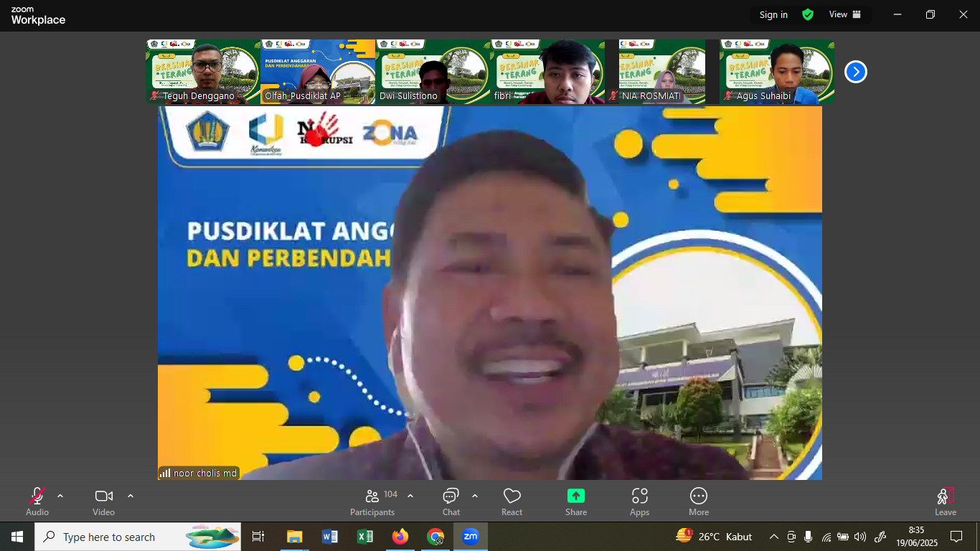Open the Chat options chevron

click(473, 495)
